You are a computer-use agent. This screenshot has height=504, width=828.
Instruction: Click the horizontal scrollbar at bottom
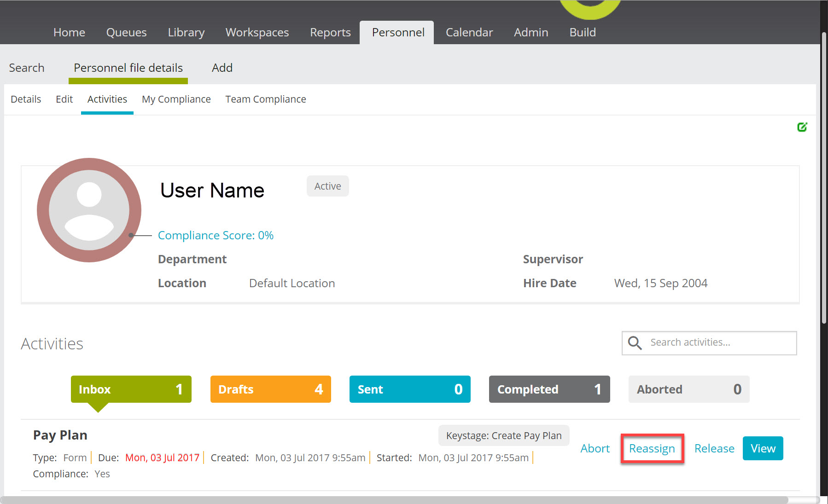tap(394, 500)
